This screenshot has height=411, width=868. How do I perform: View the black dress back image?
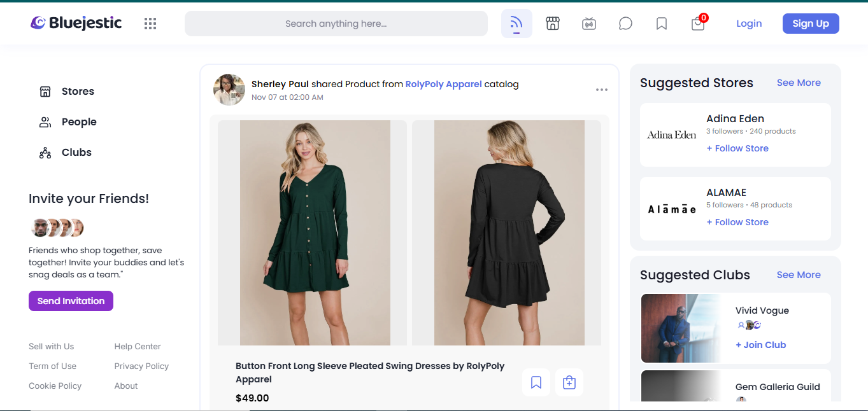[507, 233]
